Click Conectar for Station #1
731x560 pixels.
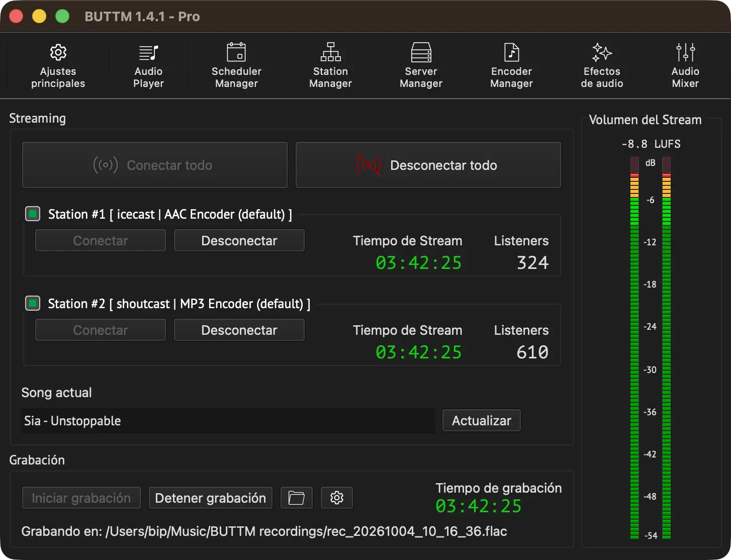101,240
